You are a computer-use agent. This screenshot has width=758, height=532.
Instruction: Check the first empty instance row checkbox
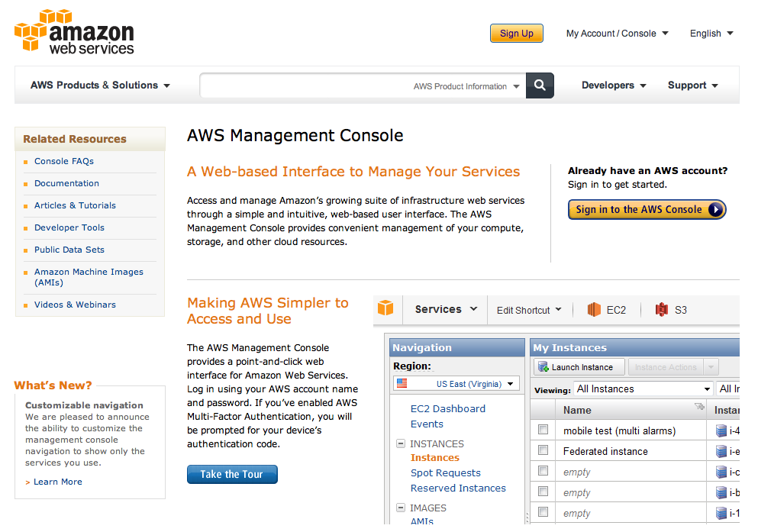(544, 471)
